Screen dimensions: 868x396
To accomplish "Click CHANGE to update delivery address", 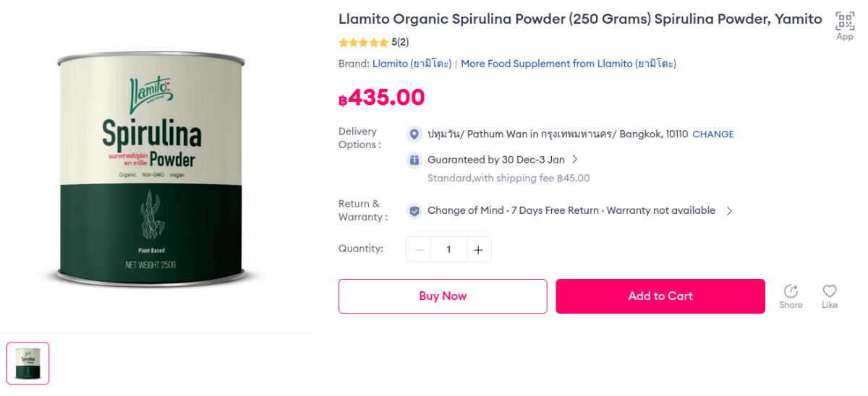I will pos(712,134).
